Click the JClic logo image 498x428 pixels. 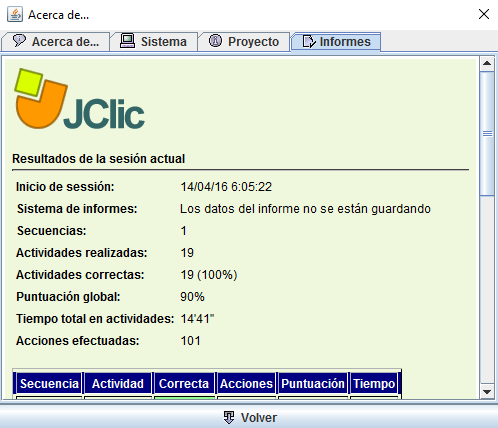pos(79,99)
